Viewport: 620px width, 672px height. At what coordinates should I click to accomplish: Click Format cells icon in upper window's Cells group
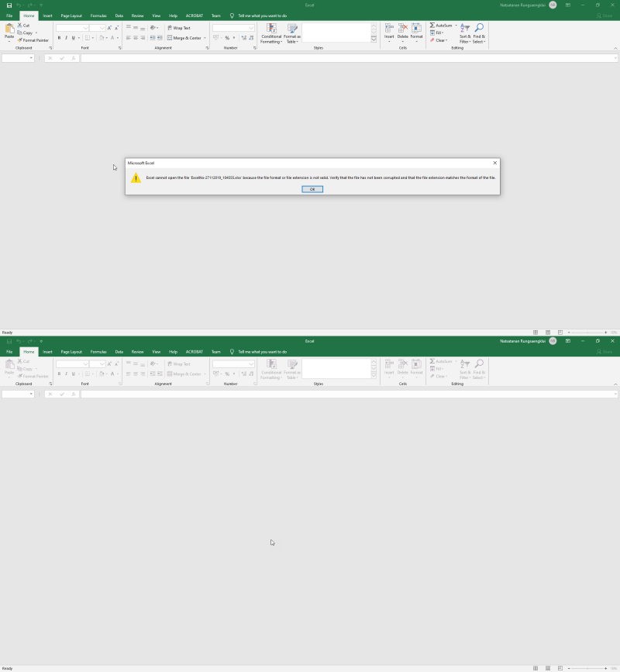416,29
